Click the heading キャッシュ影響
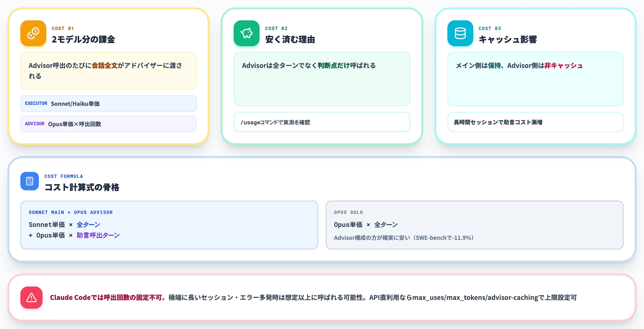The width and height of the screenshot is (644, 329). [x=508, y=40]
